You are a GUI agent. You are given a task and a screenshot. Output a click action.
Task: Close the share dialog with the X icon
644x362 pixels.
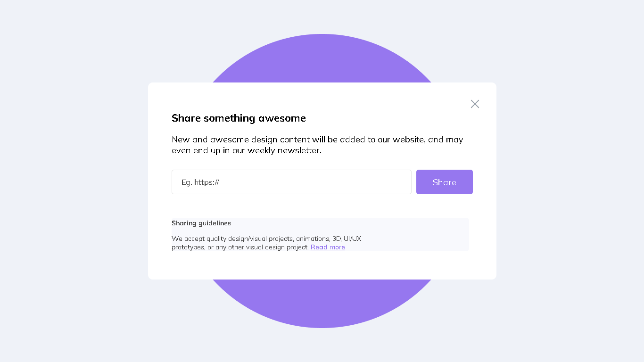tap(475, 104)
